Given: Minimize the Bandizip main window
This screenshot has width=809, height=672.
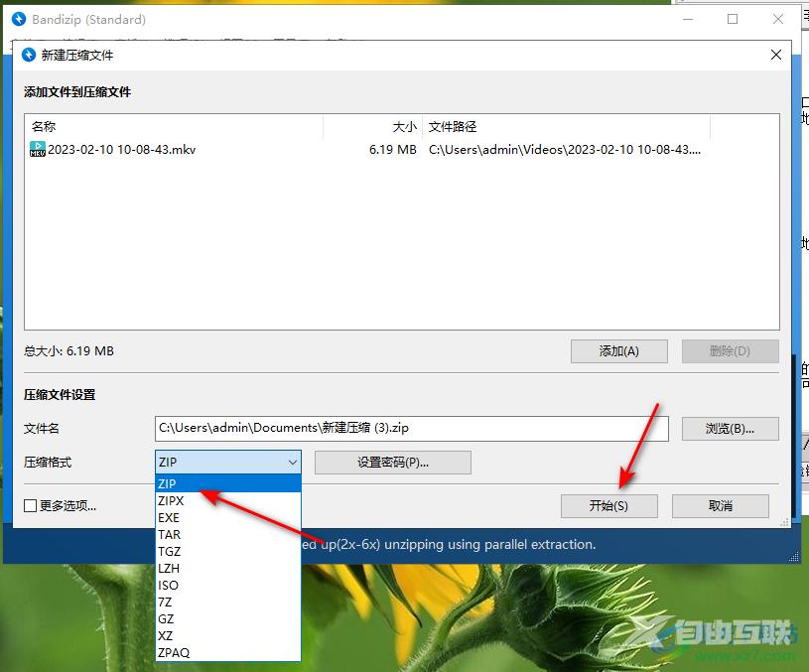Looking at the screenshot, I should coord(688,19).
